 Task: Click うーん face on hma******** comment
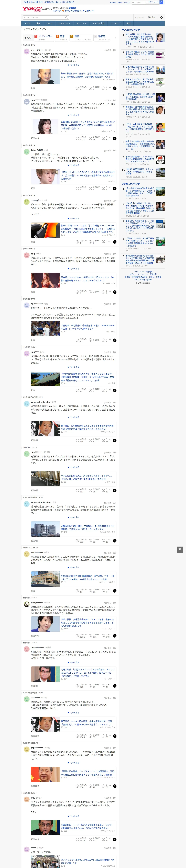click(104, 686)
